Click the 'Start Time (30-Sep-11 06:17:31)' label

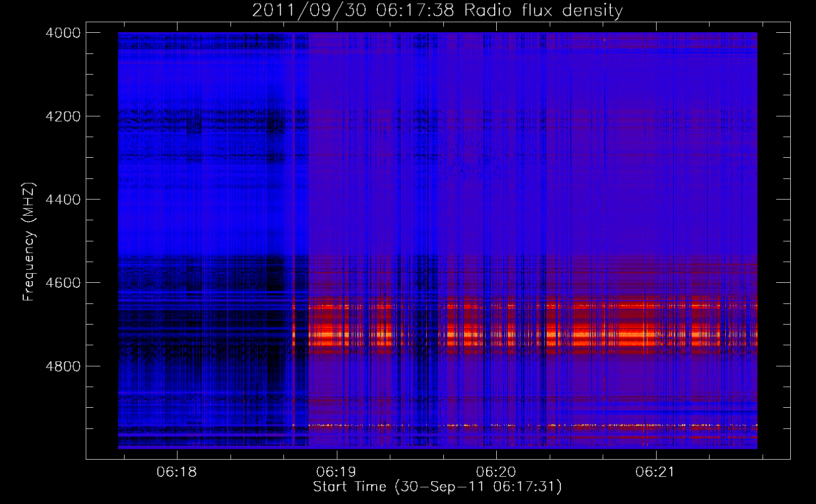click(x=437, y=487)
